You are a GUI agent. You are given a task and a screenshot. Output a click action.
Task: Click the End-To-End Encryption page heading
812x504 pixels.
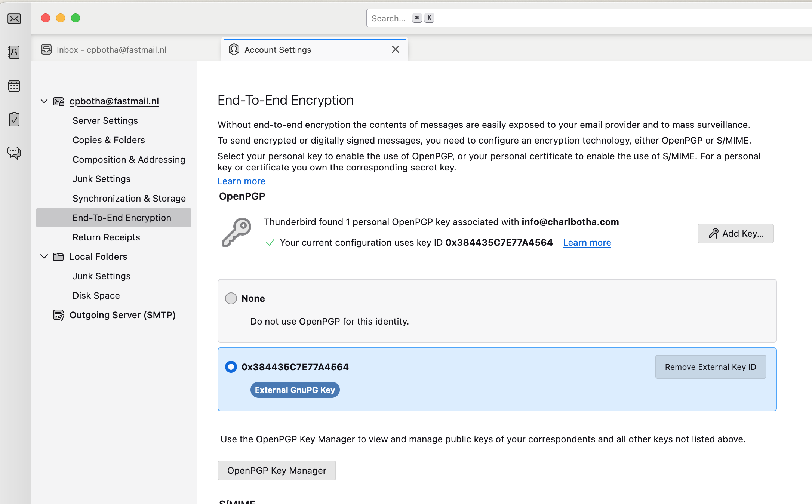pyautogui.click(x=285, y=100)
